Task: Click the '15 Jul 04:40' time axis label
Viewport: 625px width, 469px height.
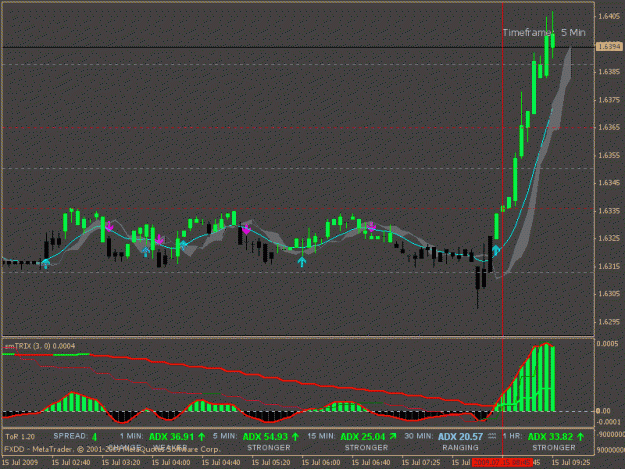Action: coord(221,463)
